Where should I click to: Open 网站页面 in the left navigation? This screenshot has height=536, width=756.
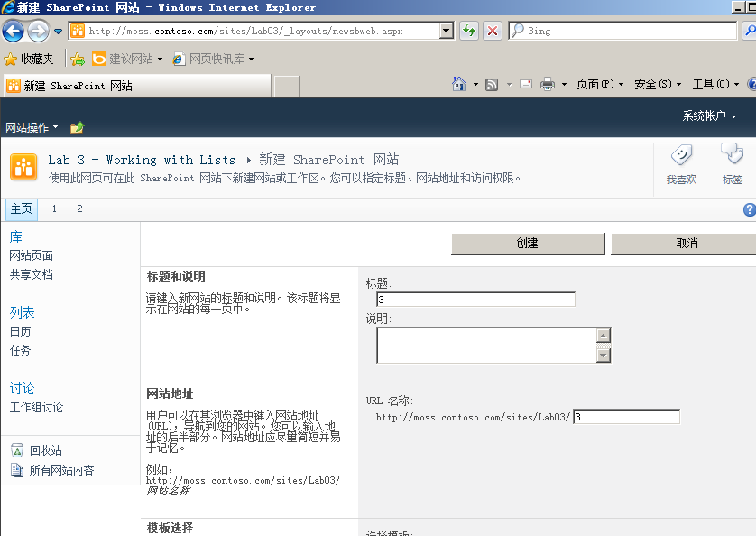point(32,255)
